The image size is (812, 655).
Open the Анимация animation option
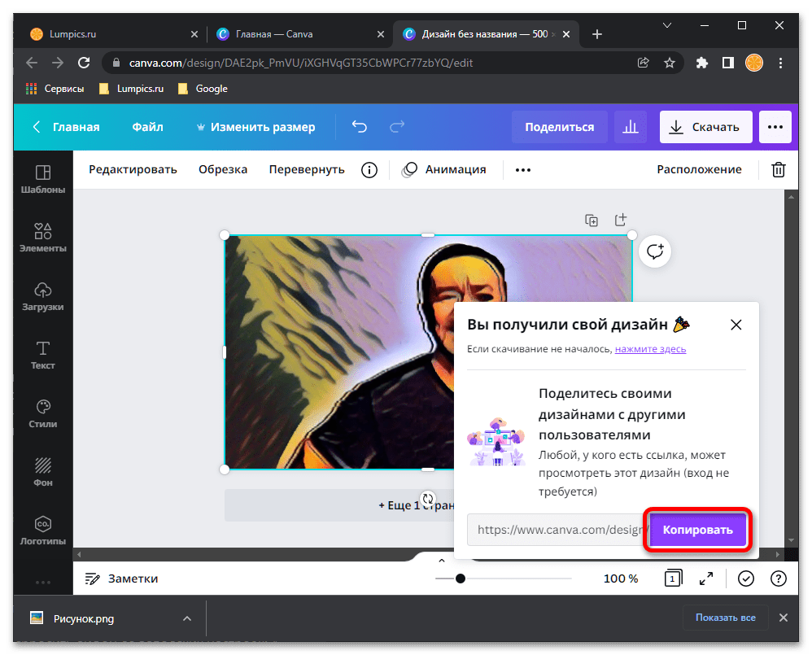tap(444, 170)
